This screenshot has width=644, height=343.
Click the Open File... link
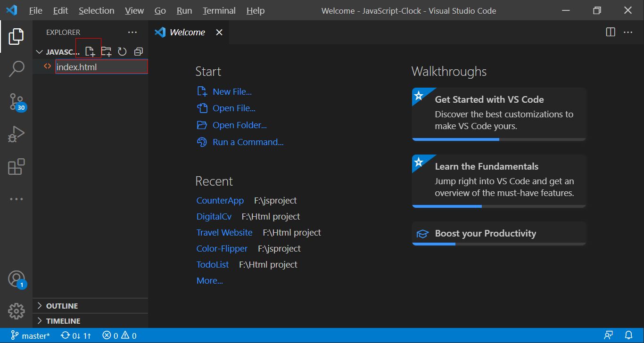click(x=234, y=108)
